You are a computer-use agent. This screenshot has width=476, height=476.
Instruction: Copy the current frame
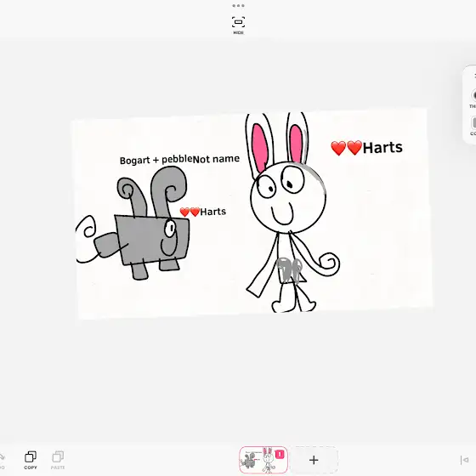pos(31,460)
